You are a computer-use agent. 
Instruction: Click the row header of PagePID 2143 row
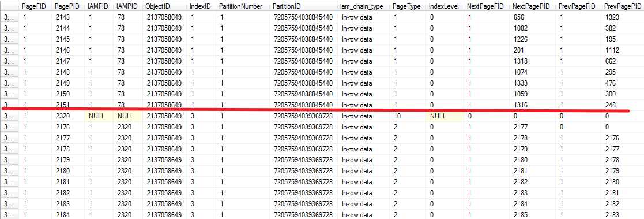tap(10, 17)
